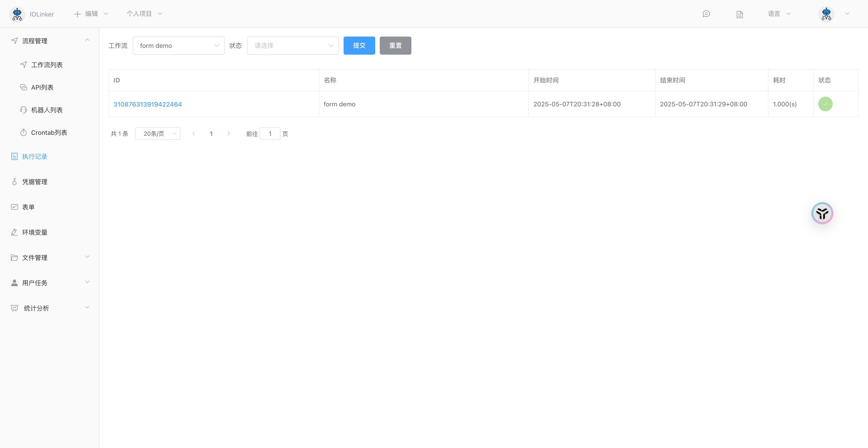
Task: Click the user avatar robot icon top right
Action: click(826, 14)
